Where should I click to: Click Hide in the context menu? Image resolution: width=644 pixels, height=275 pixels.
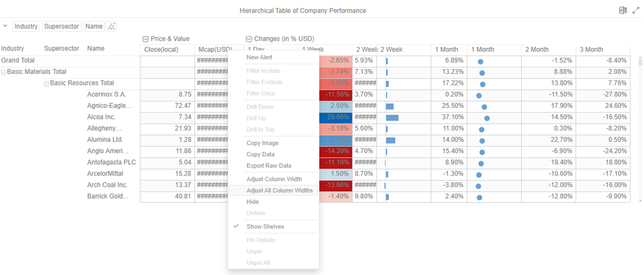(253, 202)
